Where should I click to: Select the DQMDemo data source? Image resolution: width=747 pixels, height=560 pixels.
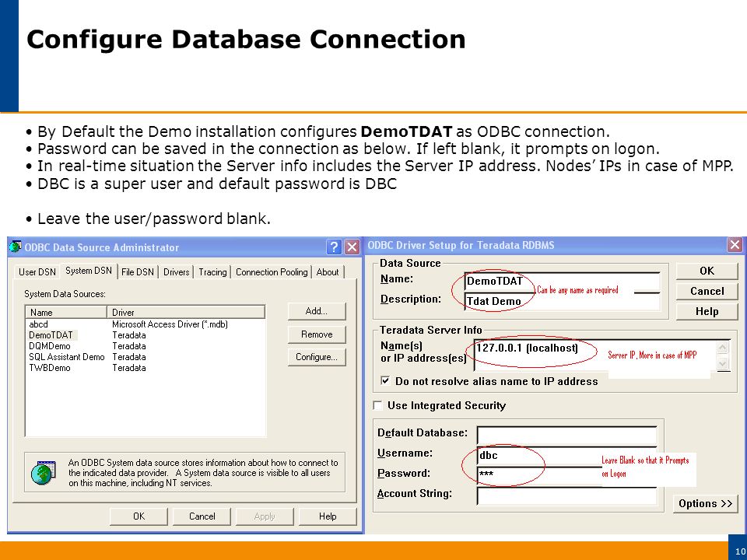point(146,346)
